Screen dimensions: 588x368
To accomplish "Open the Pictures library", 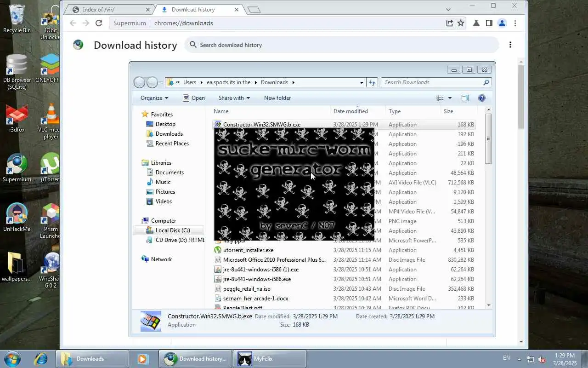I will point(160,192).
